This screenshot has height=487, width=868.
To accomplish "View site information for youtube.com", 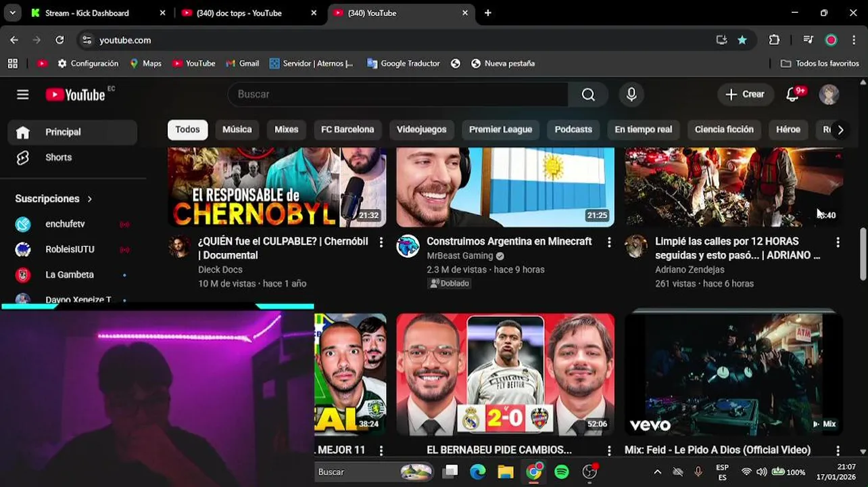I will pos(87,40).
